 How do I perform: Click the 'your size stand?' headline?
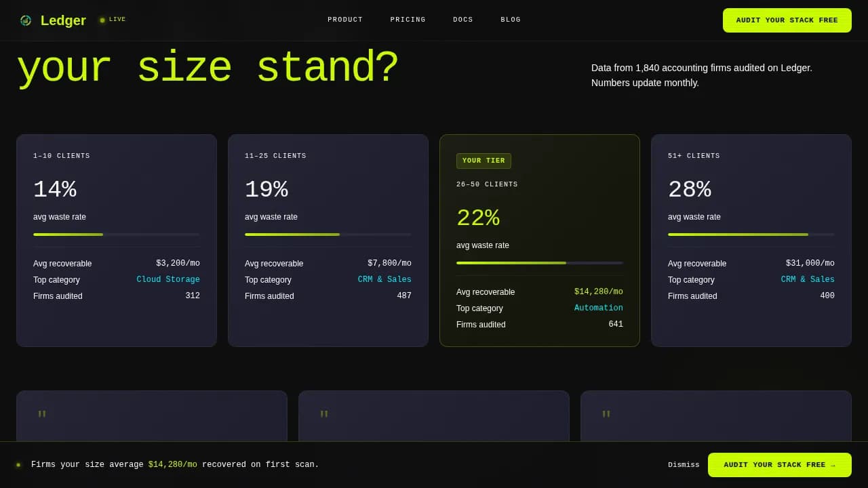tap(208, 69)
